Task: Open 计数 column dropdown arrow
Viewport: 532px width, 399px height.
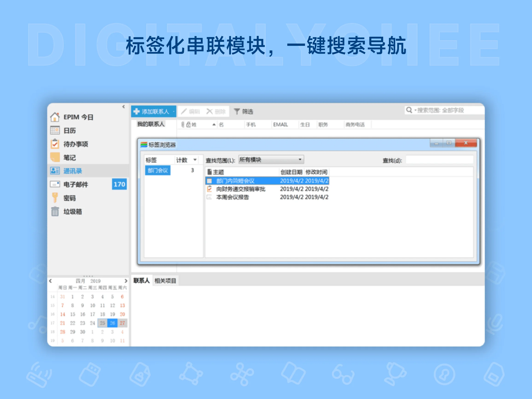Action: [195, 160]
